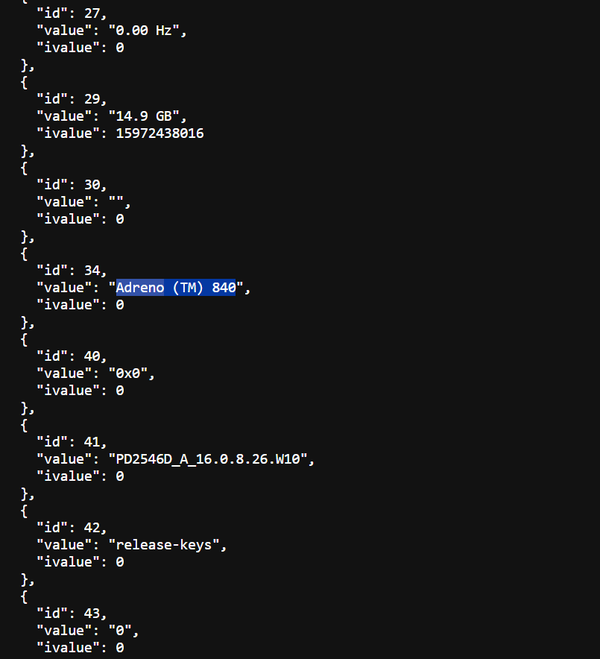The image size is (600, 659).
Task: Click the number 15972438016
Action: pos(159,133)
